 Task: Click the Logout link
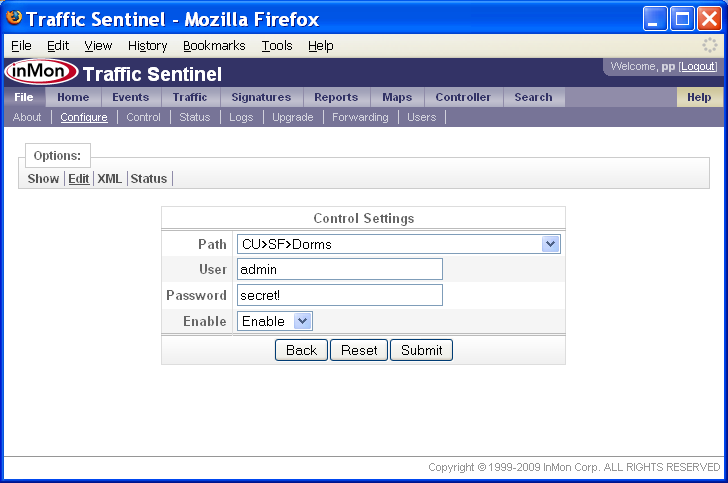698,66
